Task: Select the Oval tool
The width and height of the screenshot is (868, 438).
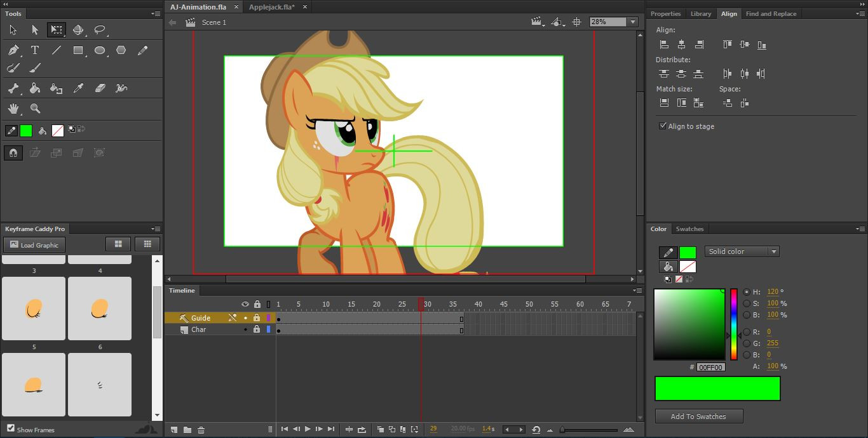Action: 100,51
